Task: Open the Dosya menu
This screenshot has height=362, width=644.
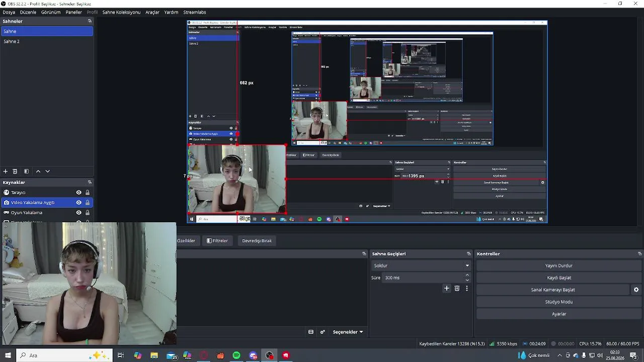Action: point(9,12)
